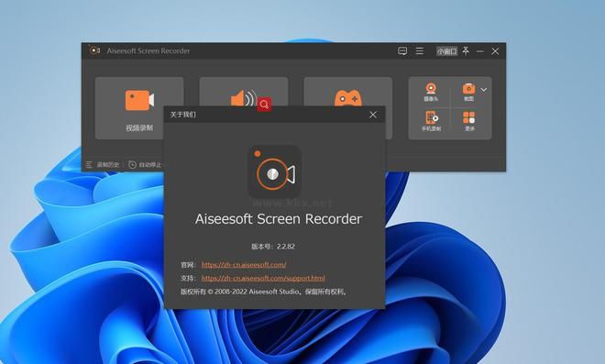
Task: Open the auto stop (自动停止) setting
Action: tap(145, 165)
